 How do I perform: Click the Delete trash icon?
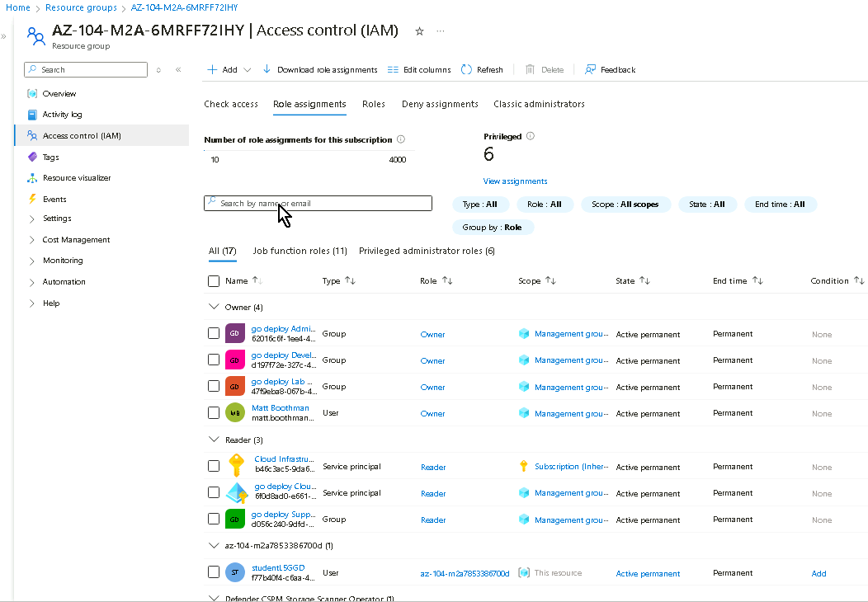(x=530, y=70)
